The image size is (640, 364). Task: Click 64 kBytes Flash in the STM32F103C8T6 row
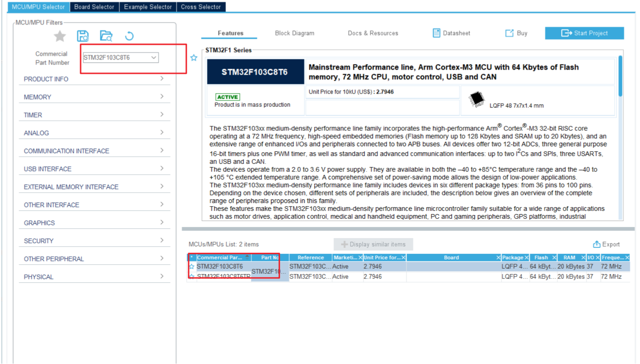pos(542,267)
